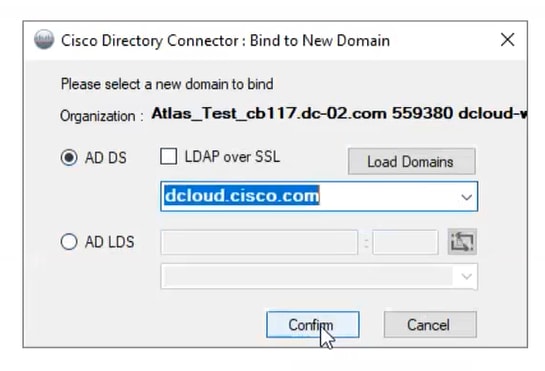
Task: Click the Atlas_Test organization name text
Action: (x=339, y=113)
